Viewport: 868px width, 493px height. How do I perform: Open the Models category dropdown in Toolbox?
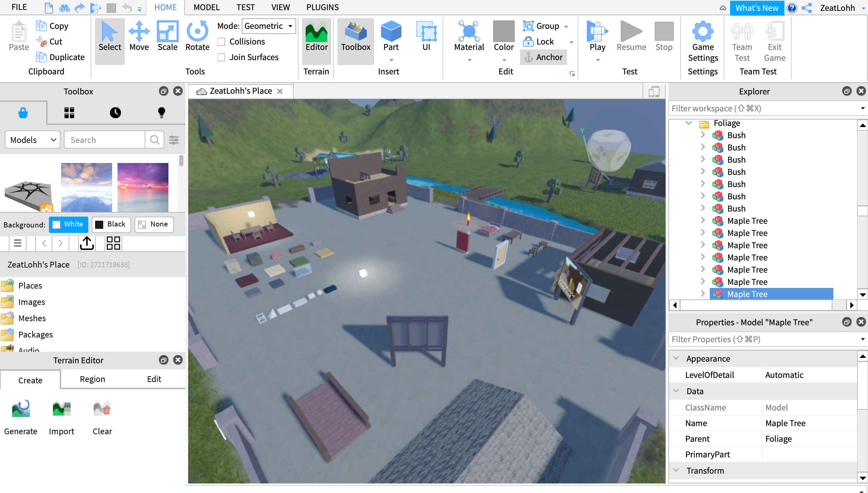(x=32, y=140)
